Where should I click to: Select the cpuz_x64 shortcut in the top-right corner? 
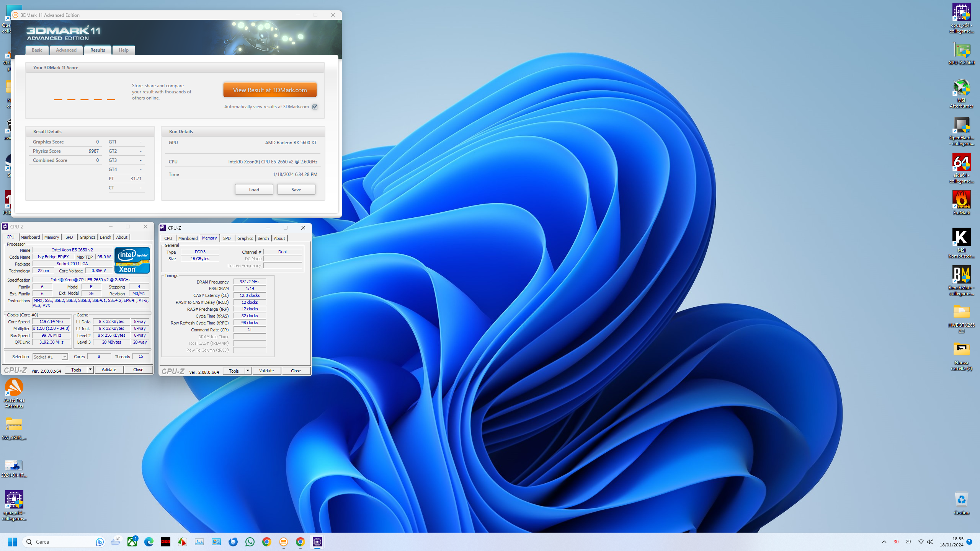pos(961,18)
